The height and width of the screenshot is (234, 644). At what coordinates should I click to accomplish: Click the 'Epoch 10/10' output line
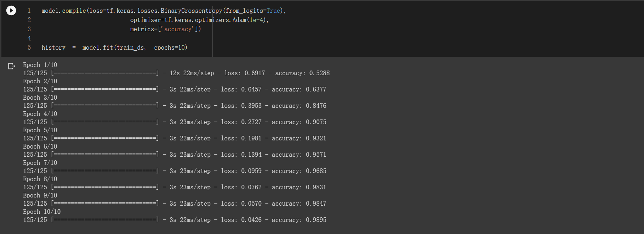(42, 212)
